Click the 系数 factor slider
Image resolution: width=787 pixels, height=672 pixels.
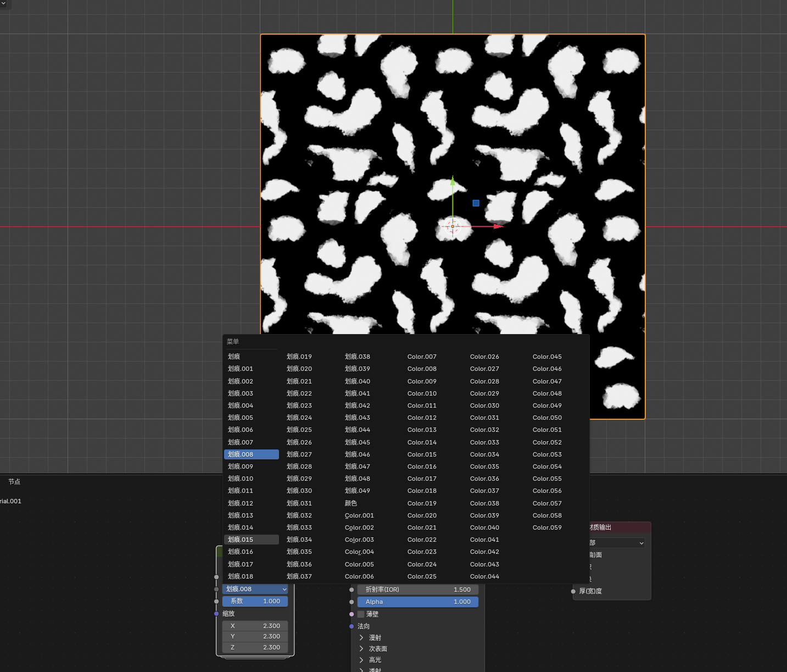pos(255,601)
